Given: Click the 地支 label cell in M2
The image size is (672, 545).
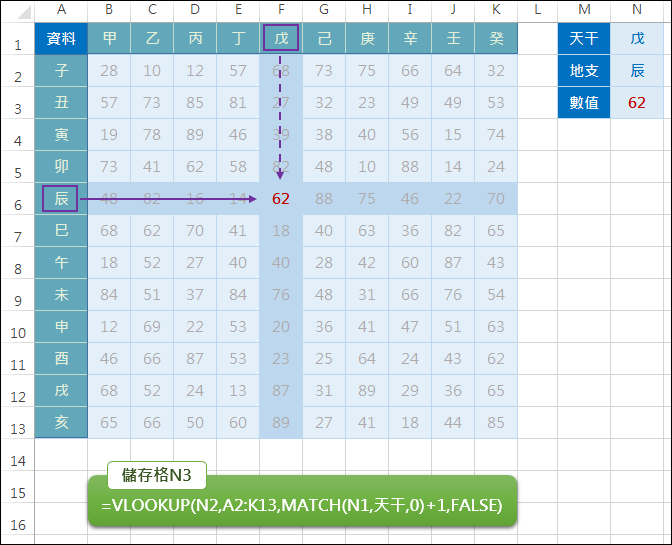Looking at the screenshot, I should pyautogui.click(x=584, y=71).
